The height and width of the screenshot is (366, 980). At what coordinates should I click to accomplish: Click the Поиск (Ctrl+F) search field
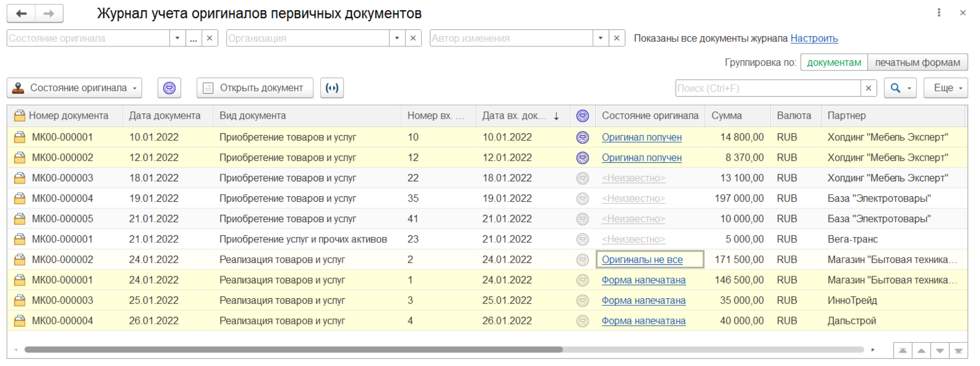coord(767,88)
